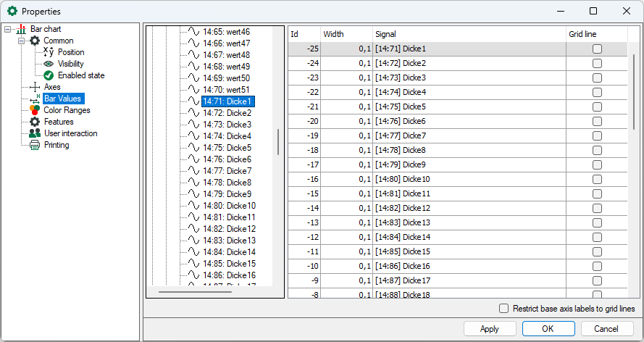Click the Cancel button

coord(606,329)
